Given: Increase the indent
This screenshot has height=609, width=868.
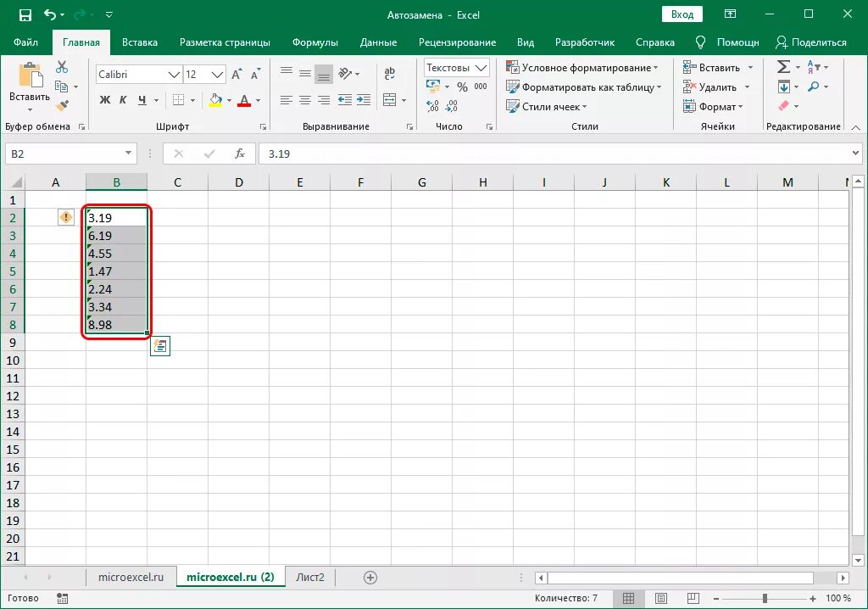Looking at the screenshot, I should coord(364,100).
